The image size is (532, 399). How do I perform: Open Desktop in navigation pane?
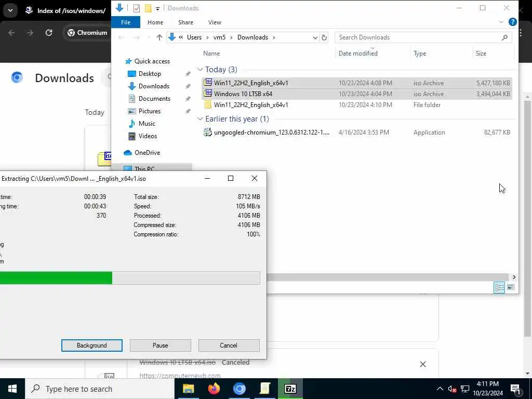pos(150,74)
